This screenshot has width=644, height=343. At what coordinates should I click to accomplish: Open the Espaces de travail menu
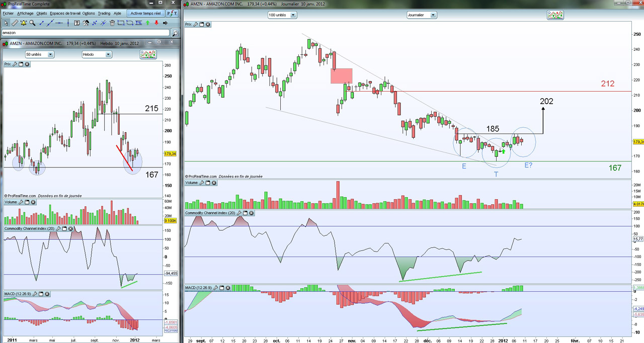click(x=65, y=13)
